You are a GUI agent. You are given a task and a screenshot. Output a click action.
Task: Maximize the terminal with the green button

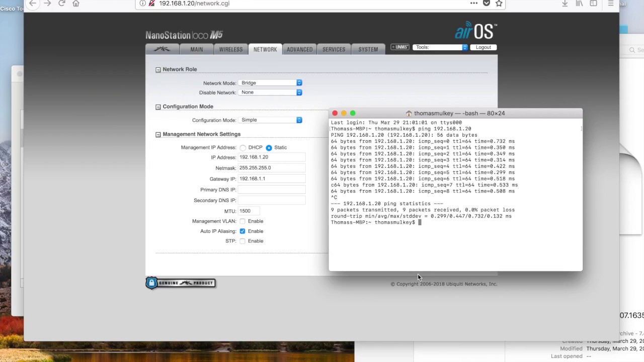(353, 114)
